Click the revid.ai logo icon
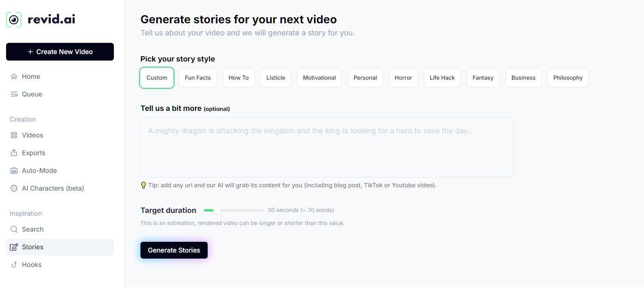 [14, 20]
